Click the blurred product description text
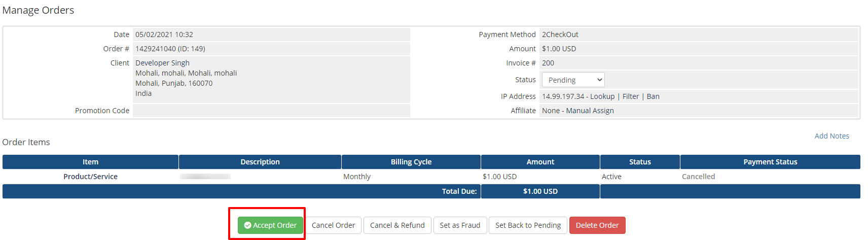 coord(205,177)
